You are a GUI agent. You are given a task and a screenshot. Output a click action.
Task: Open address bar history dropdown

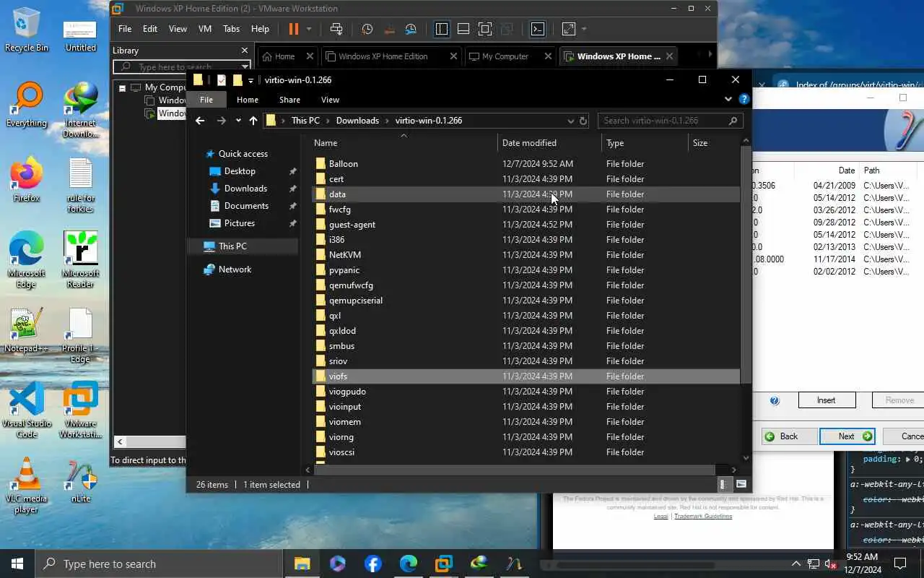click(570, 121)
